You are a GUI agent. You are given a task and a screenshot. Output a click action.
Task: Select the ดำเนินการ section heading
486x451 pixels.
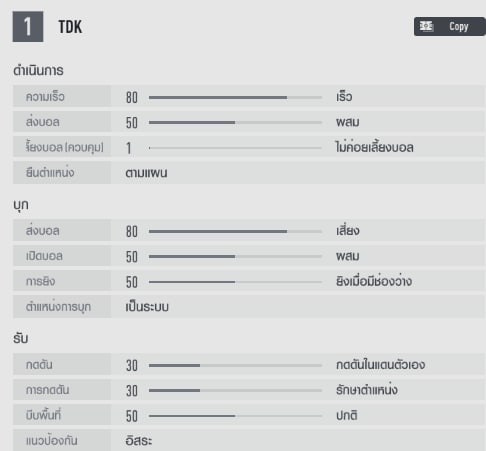[38, 70]
